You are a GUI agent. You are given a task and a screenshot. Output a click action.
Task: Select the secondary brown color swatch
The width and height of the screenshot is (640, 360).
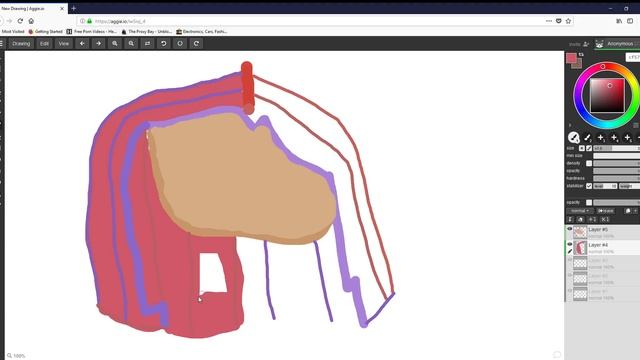click(578, 64)
